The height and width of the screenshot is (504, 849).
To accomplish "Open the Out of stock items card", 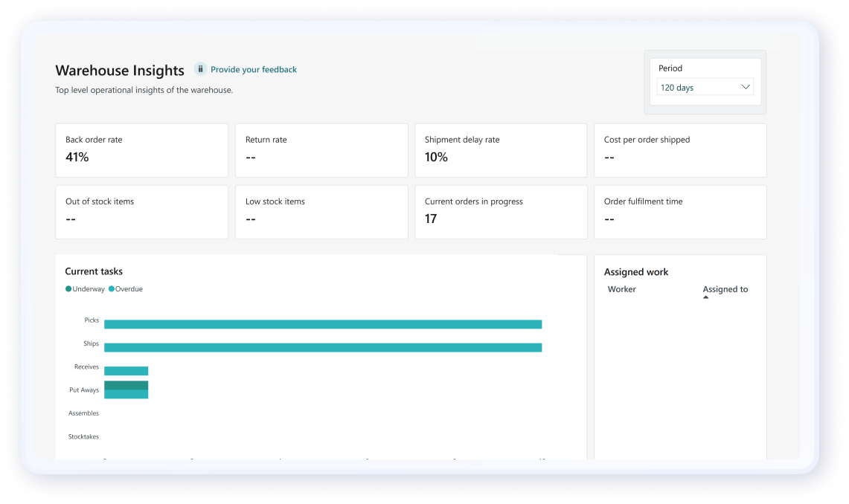I will coord(141,212).
